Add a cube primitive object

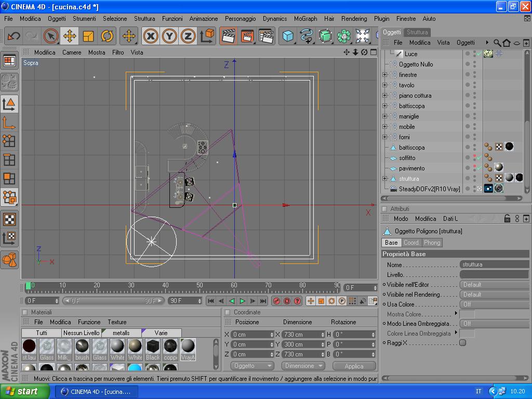[288, 36]
